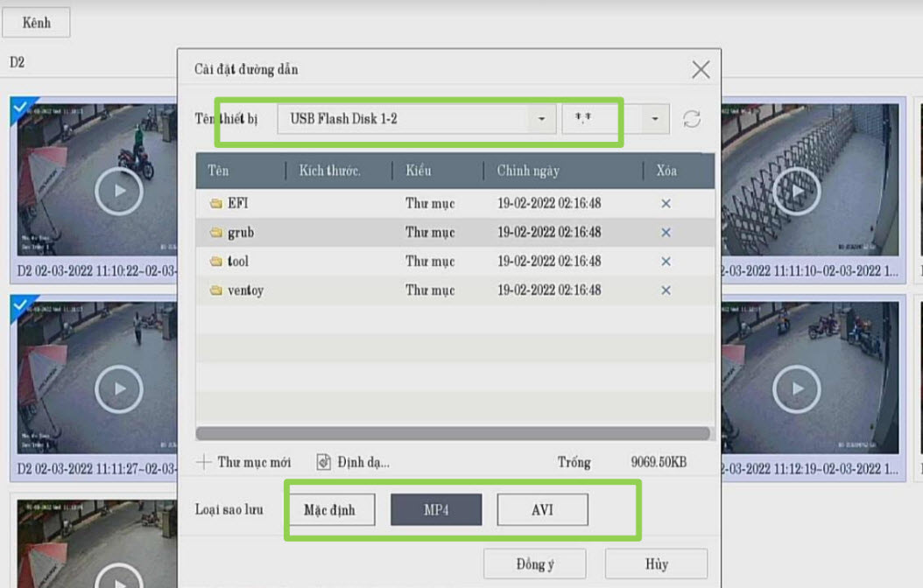Close the Cài đặt đường dẫn dialog
The height and width of the screenshot is (588, 923).
point(701,70)
